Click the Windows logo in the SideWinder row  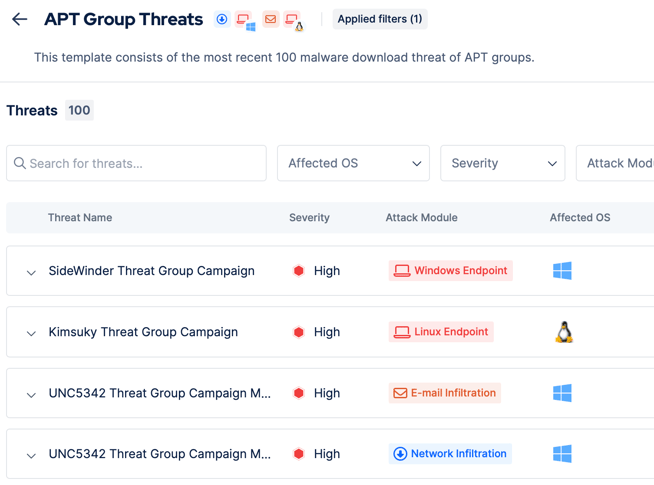[562, 271]
